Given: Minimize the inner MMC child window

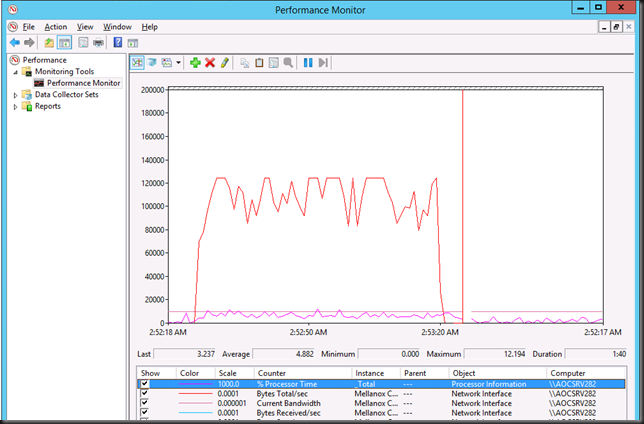Looking at the screenshot, I should [x=604, y=27].
